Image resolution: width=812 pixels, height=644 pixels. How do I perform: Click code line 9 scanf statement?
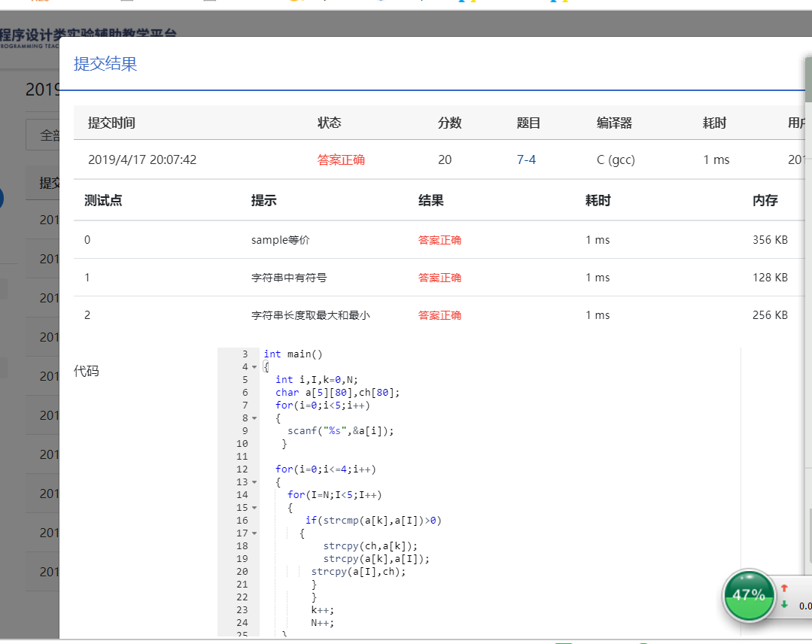tap(340, 431)
